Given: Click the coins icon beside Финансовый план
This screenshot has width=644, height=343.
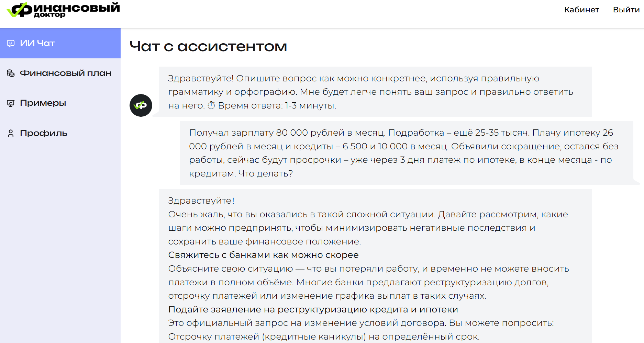Looking at the screenshot, I should (11, 73).
